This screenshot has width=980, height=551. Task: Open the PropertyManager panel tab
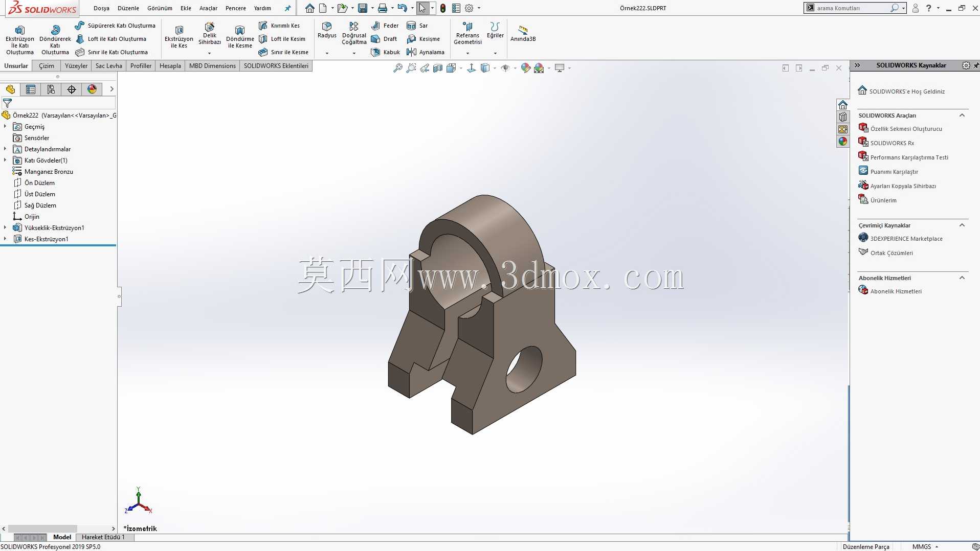(31, 89)
